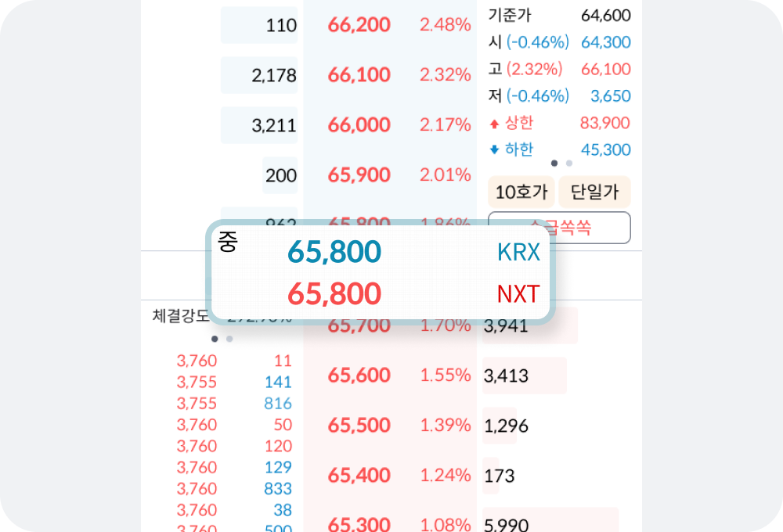Click the 2,178 ask volume cell
783x532 pixels.
click(259, 75)
